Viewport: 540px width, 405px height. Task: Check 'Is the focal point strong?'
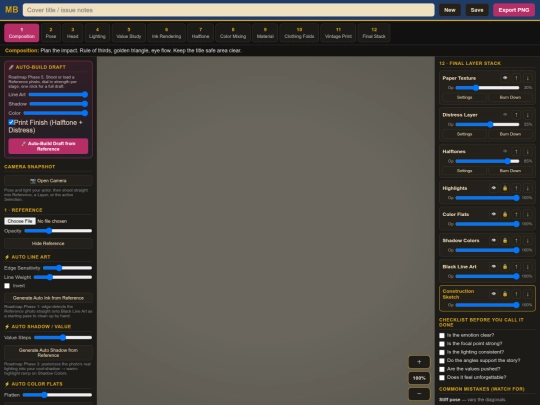[x=442, y=344]
